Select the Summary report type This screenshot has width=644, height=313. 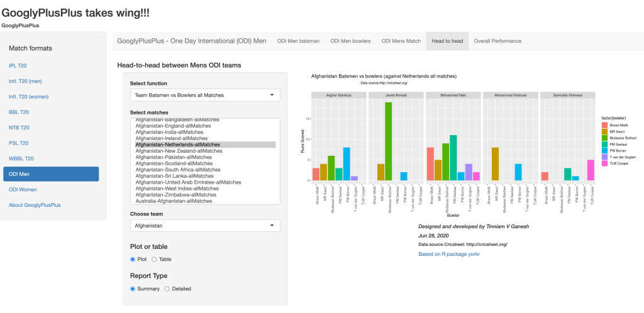tap(133, 289)
